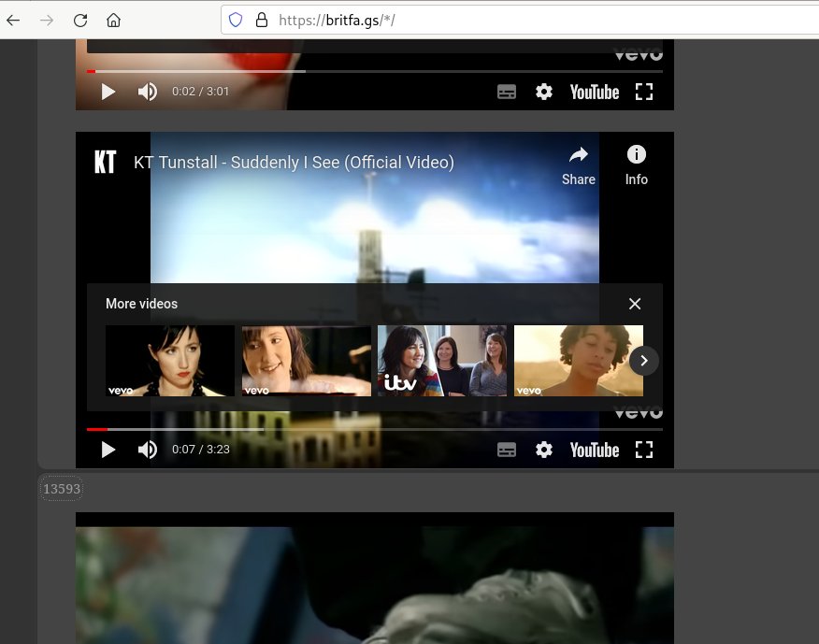Open the KT channel logo
The height and width of the screenshot is (644, 819).
pyautogui.click(x=105, y=162)
